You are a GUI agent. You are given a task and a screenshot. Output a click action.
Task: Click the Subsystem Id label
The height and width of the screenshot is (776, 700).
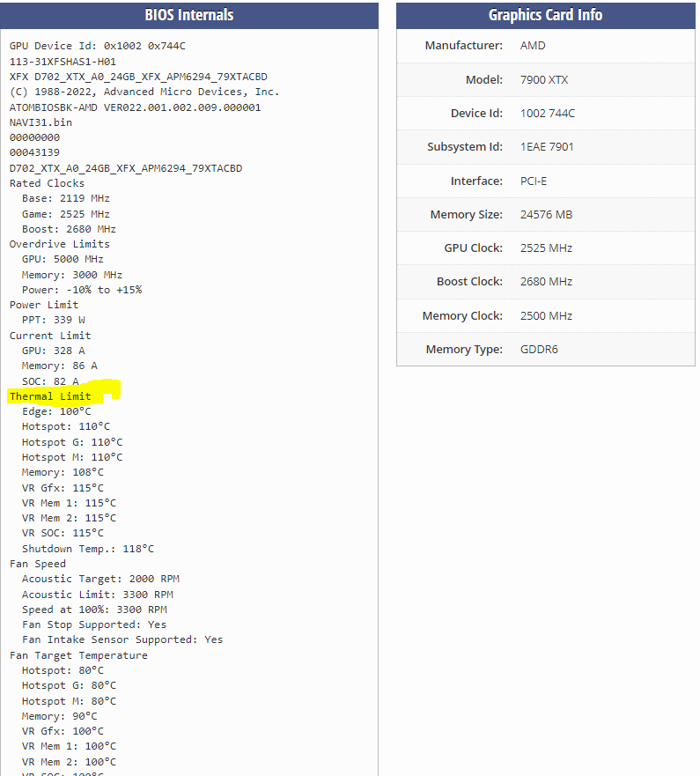(465, 147)
